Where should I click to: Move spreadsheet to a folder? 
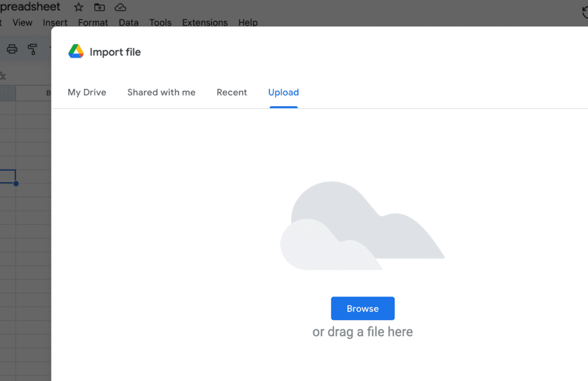coord(99,7)
